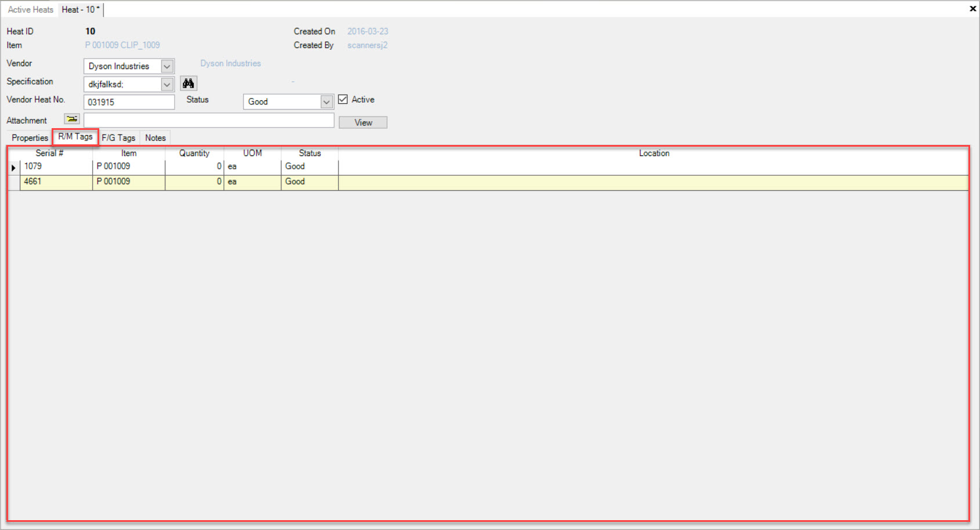Image resolution: width=980 pixels, height=530 pixels.
Task: Open the P 001009 CLIP_1009 item link
Action: point(122,45)
